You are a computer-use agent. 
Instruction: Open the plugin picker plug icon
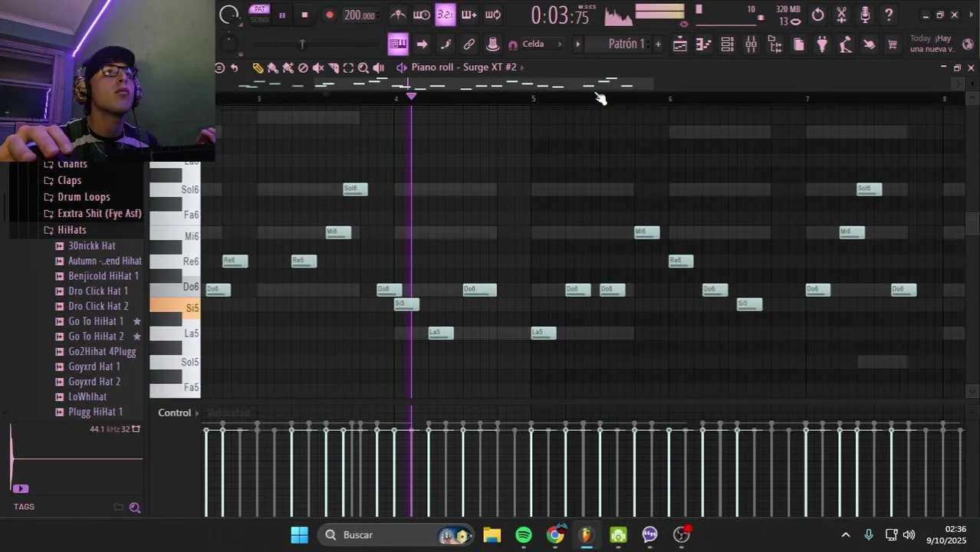click(822, 44)
